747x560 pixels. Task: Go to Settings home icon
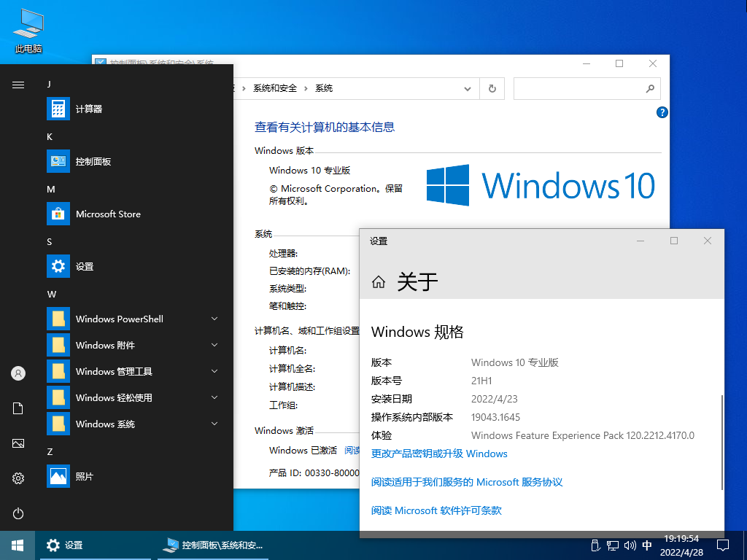click(x=379, y=282)
